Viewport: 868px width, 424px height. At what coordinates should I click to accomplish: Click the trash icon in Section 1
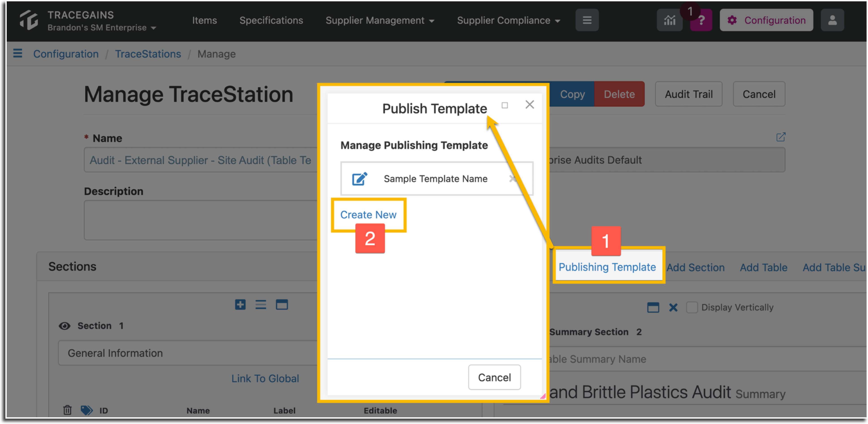[x=67, y=410]
